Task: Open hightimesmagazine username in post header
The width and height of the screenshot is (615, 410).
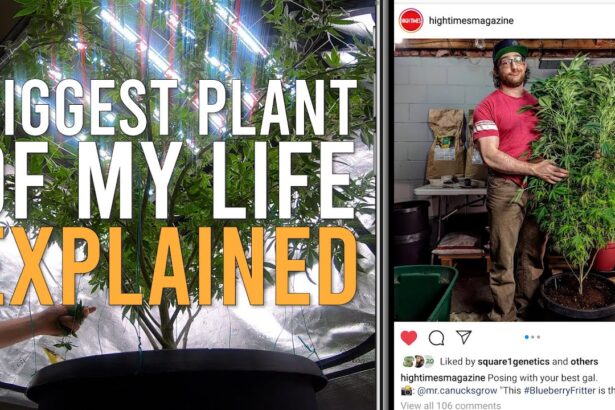Action: click(471, 21)
